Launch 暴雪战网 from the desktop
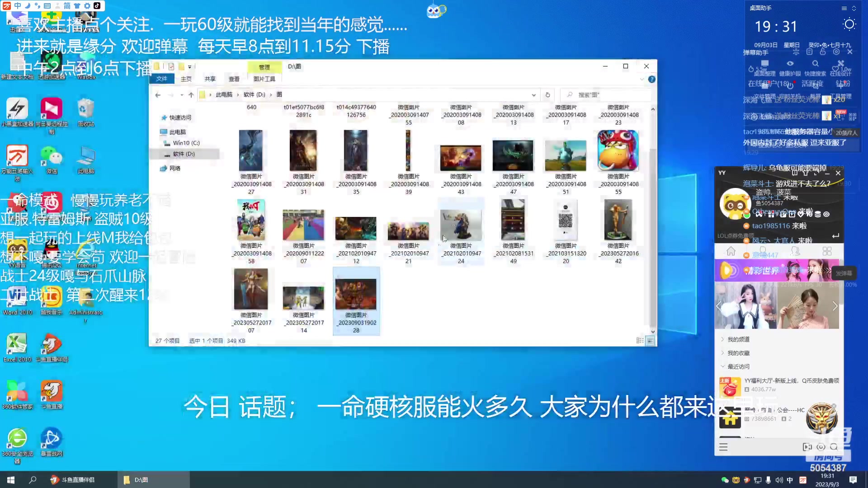 52,442
